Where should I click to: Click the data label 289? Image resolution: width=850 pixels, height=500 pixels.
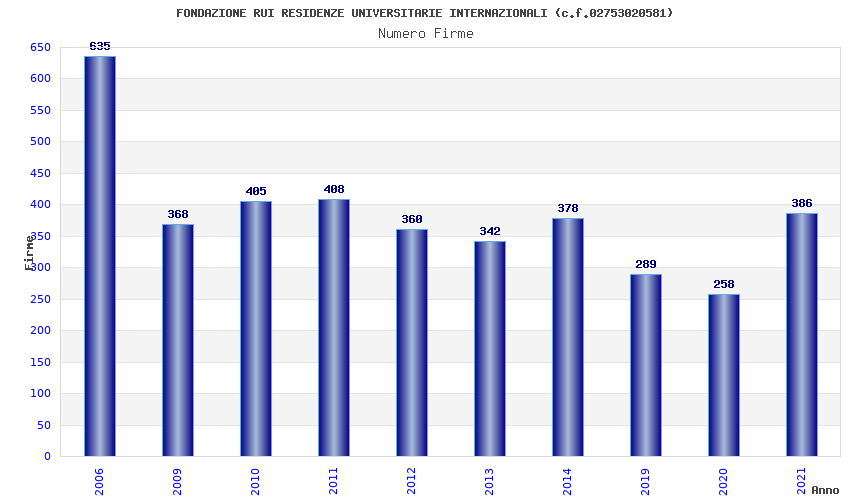pos(646,264)
